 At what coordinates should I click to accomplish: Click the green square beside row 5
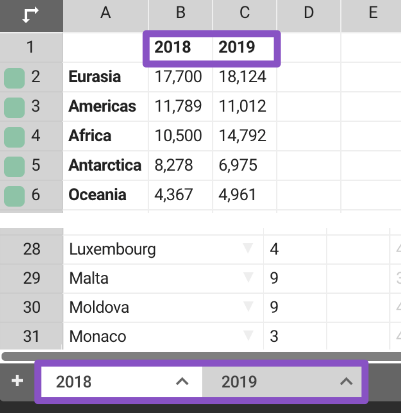(x=14, y=166)
